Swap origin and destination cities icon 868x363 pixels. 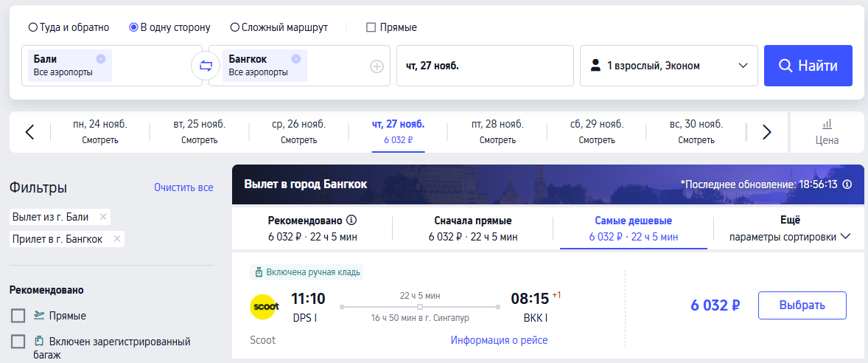pyautogui.click(x=206, y=66)
